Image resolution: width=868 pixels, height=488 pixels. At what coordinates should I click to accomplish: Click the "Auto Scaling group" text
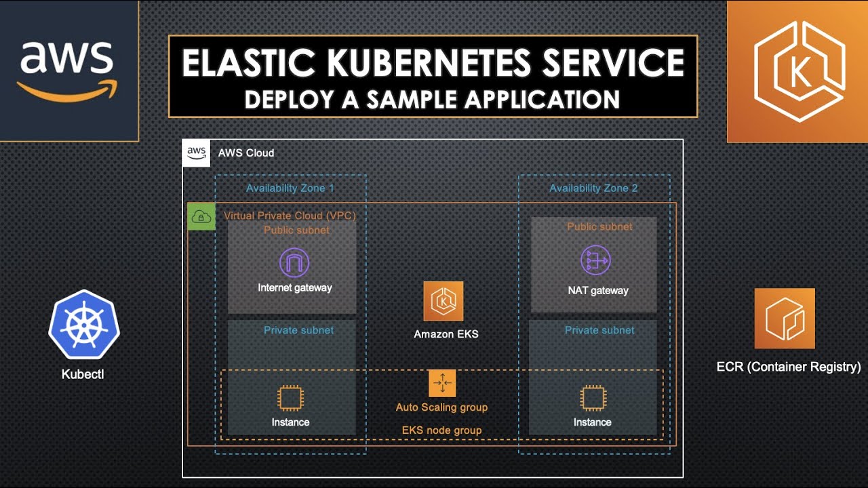442,407
